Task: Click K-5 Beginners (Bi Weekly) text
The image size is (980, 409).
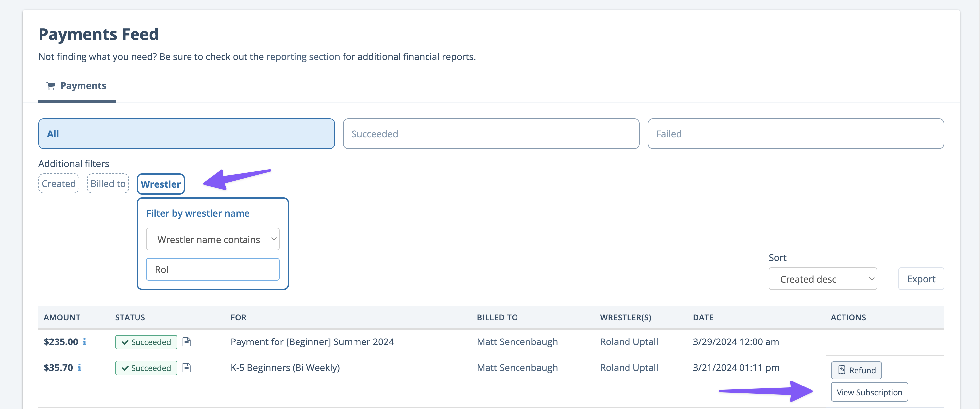Action: 285,368
